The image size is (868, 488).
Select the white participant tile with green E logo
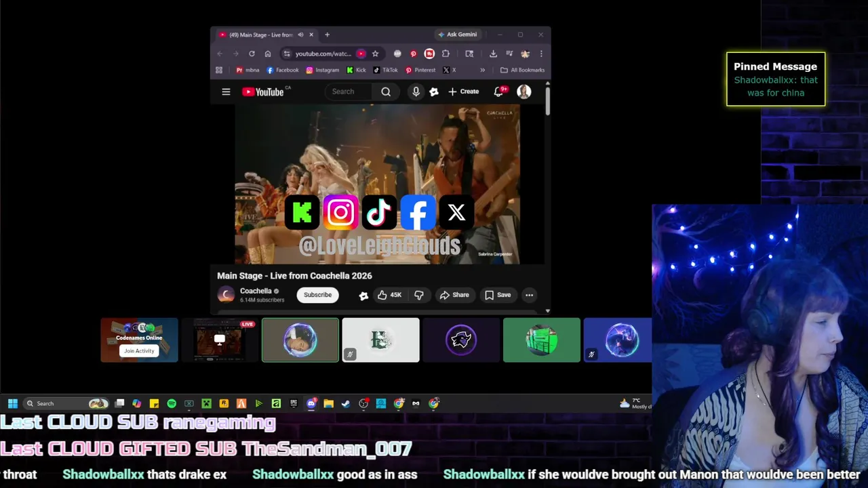tap(380, 340)
